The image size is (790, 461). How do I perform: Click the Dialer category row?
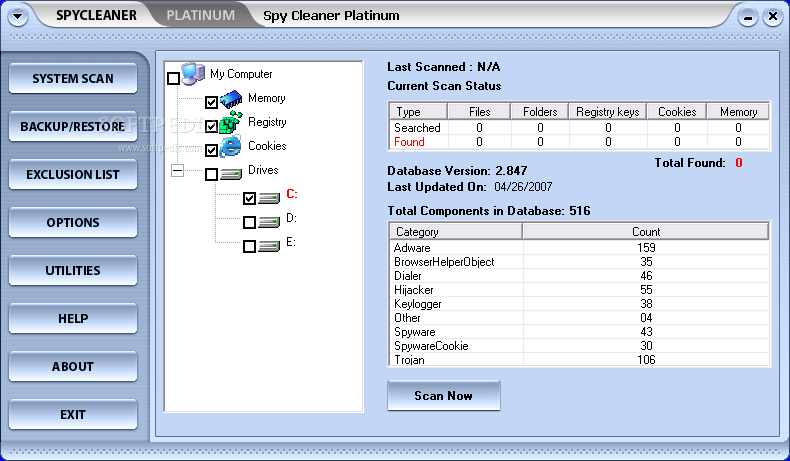click(579, 276)
